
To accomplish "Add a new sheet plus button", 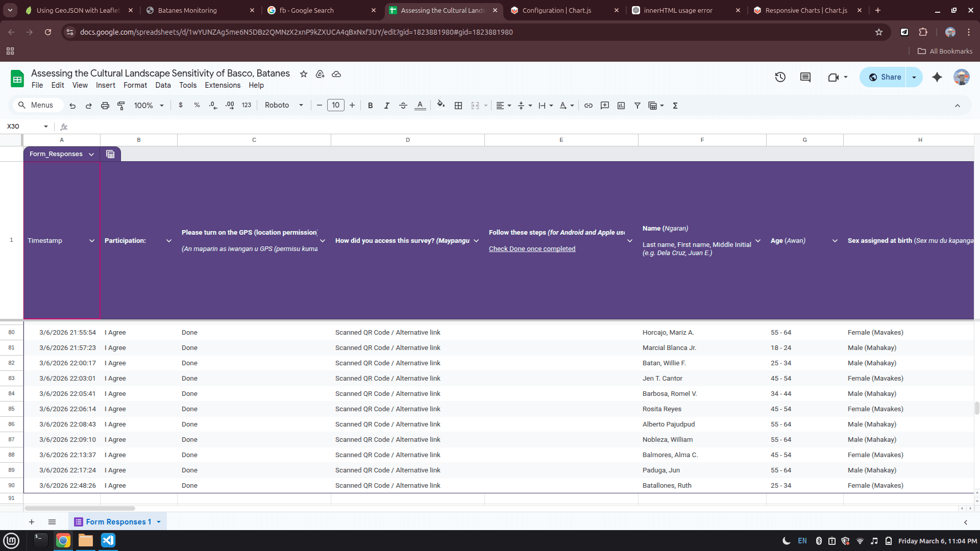I will (32, 522).
